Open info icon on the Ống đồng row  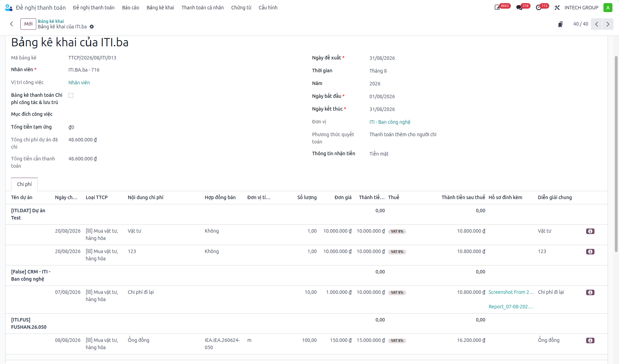click(590, 340)
